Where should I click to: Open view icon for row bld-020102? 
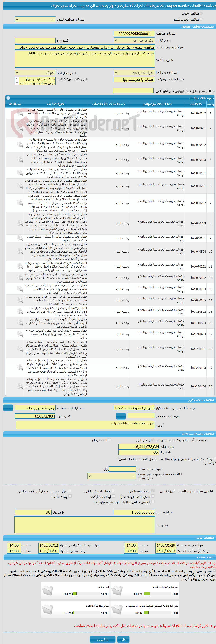click(20, 113)
